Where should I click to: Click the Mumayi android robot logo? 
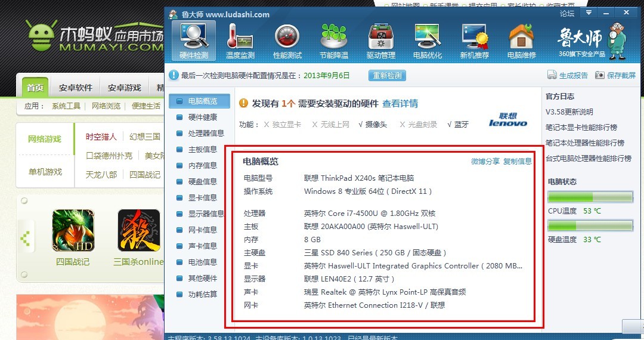click(41, 35)
